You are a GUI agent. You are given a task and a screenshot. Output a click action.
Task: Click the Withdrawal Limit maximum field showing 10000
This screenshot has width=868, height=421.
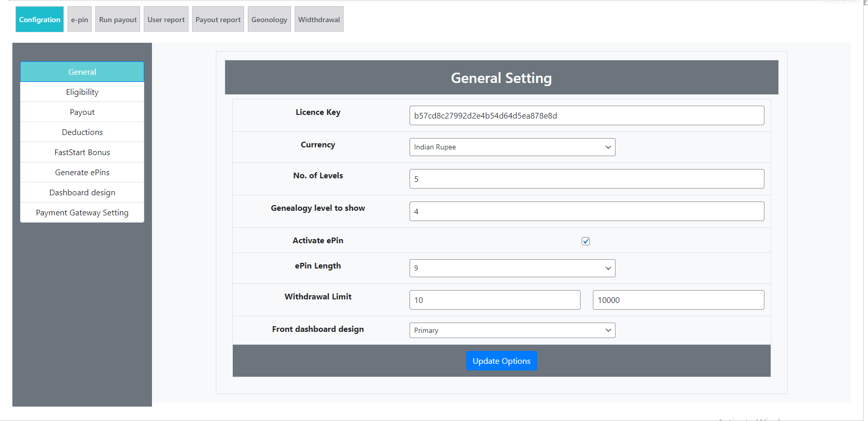(678, 300)
